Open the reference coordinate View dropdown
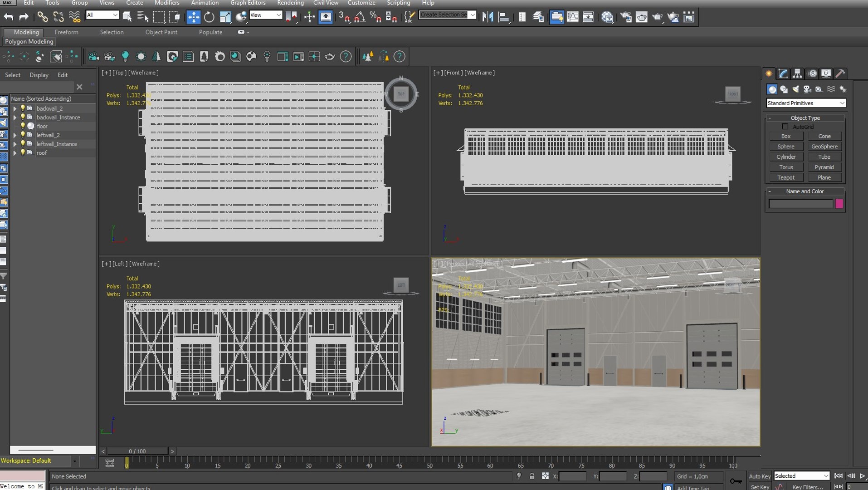This screenshot has height=490, width=868. pos(266,15)
